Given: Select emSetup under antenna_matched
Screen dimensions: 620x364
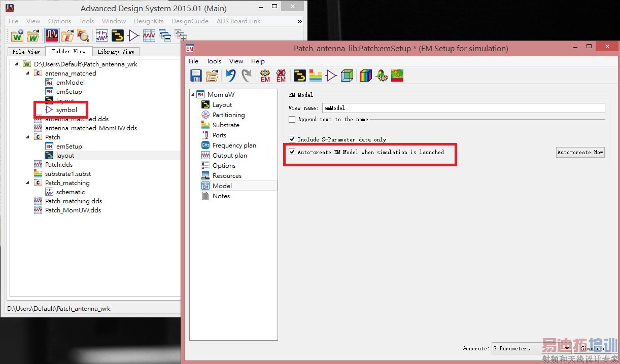Looking at the screenshot, I should point(69,91).
